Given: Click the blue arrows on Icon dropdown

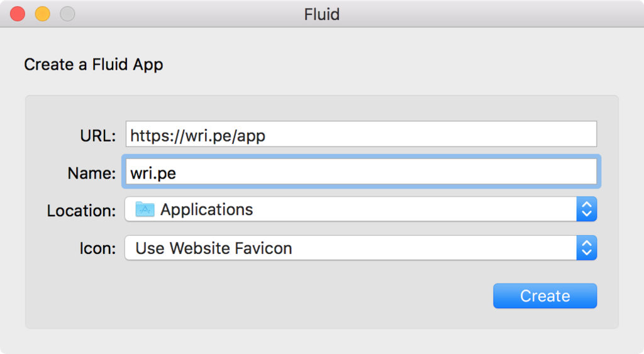Looking at the screenshot, I should (x=586, y=248).
